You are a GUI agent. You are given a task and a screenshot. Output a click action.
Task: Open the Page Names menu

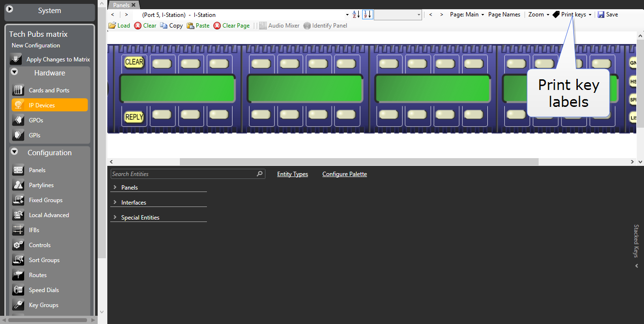pyautogui.click(x=504, y=15)
